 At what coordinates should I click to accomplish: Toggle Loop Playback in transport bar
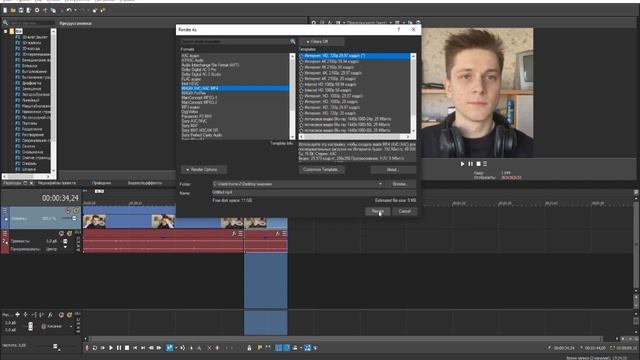95,348
